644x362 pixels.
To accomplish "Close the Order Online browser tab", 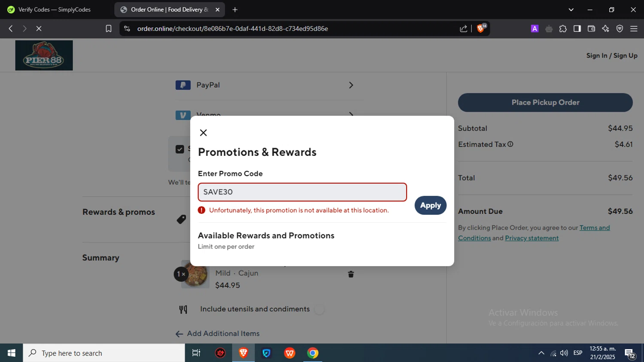I will coord(218,9).
